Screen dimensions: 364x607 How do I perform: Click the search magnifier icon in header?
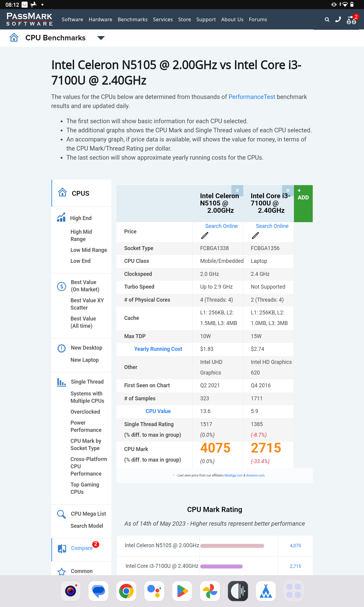327,20
